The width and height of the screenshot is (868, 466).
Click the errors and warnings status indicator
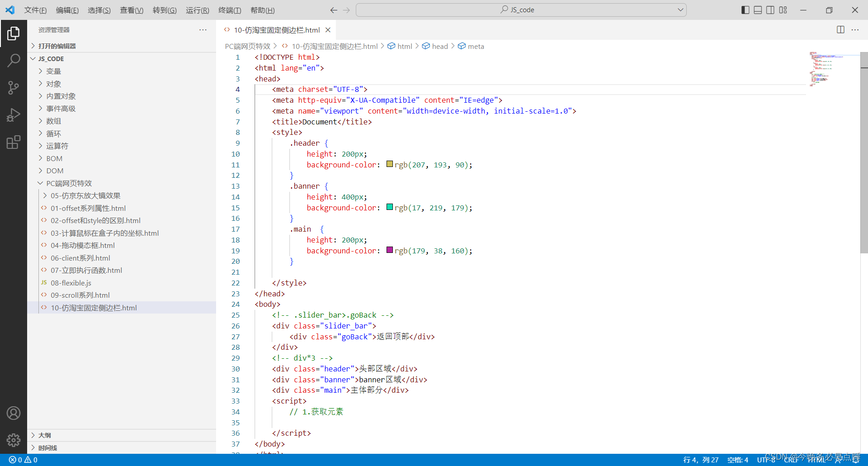point(23,460)
